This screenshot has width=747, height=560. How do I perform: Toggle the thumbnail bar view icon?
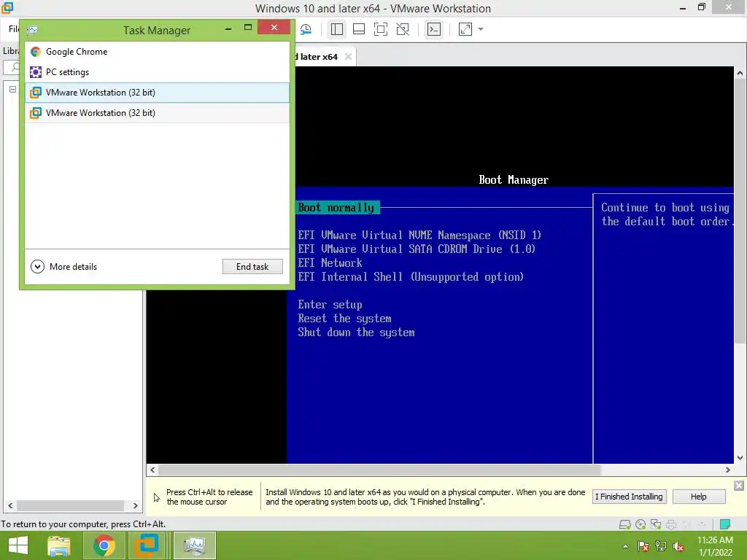pyautogui.click(x=359, y=29)
